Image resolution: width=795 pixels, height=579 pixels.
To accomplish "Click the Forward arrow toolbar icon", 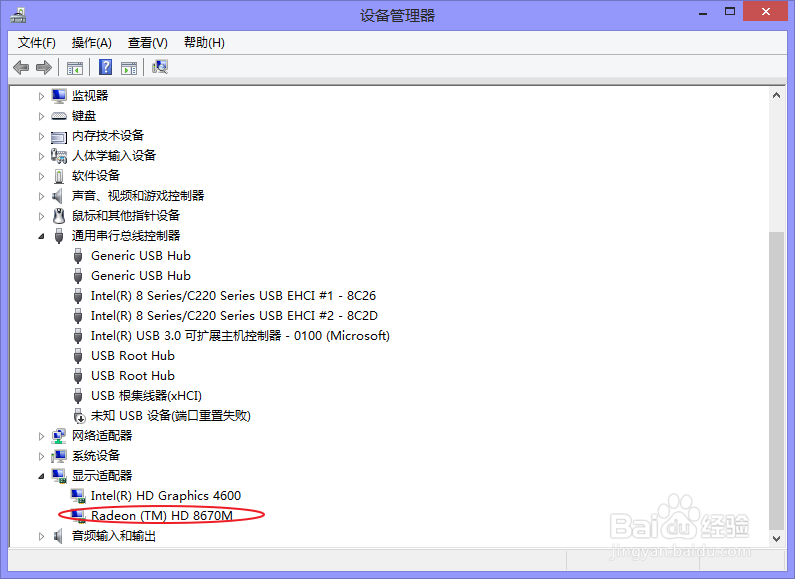I will click(x=44, y=67).
